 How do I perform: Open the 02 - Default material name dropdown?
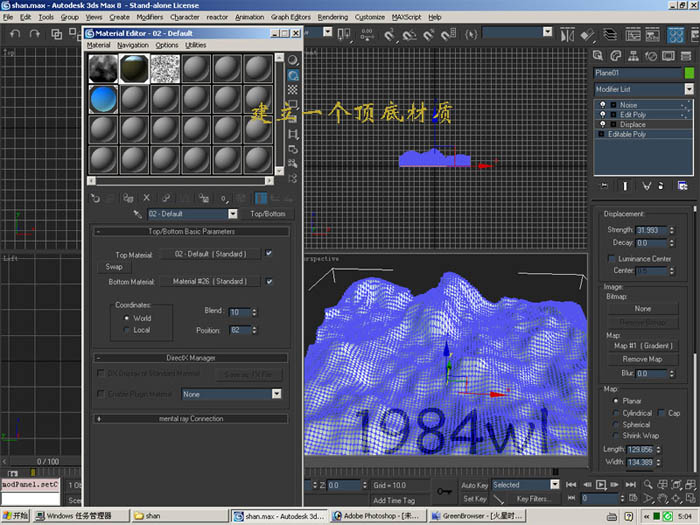pyautogui.click(x=233, y=214)
